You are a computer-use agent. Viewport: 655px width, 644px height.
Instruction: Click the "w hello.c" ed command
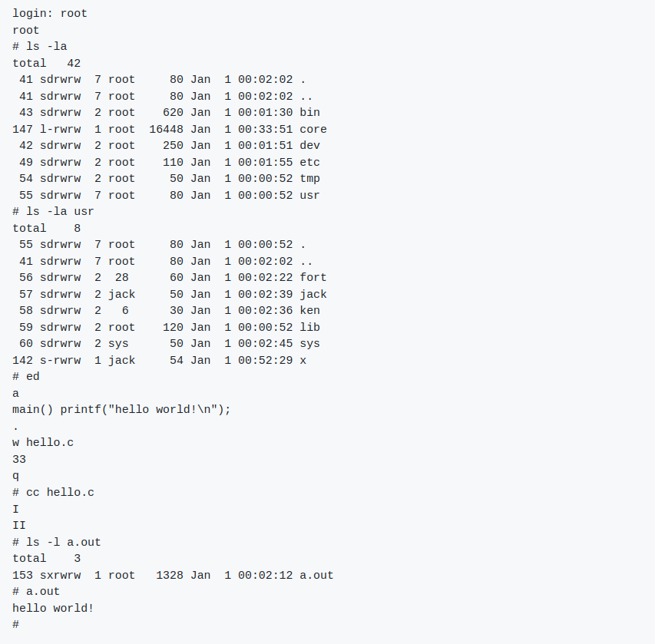pos(43,443)
